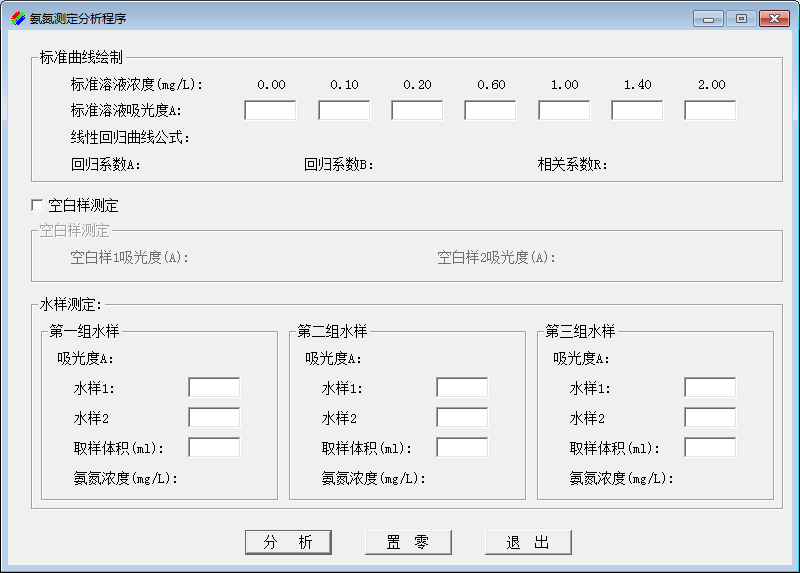Viewport: 800px width, 573px height.
Task: Click 取样体积 field in 第一组水样
Action: point(214,448)
